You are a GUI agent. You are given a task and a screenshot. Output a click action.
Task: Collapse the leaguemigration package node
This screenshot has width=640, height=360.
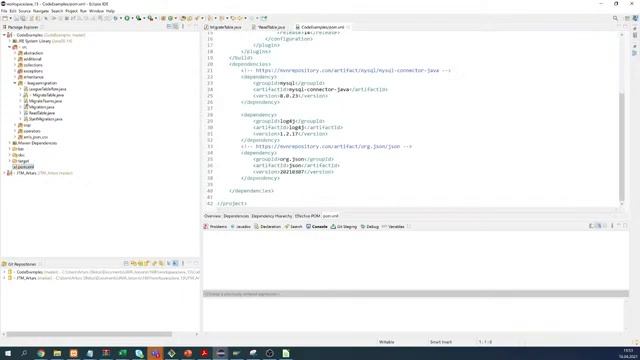point(15,83)
